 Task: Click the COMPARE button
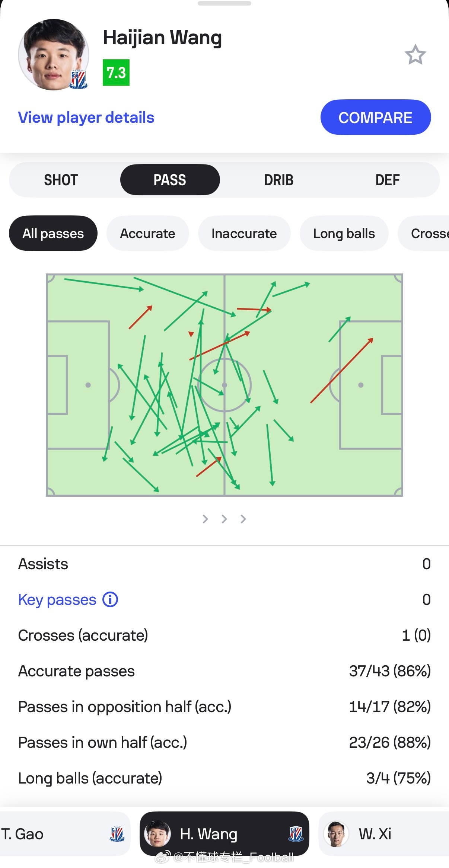[375, 118]
